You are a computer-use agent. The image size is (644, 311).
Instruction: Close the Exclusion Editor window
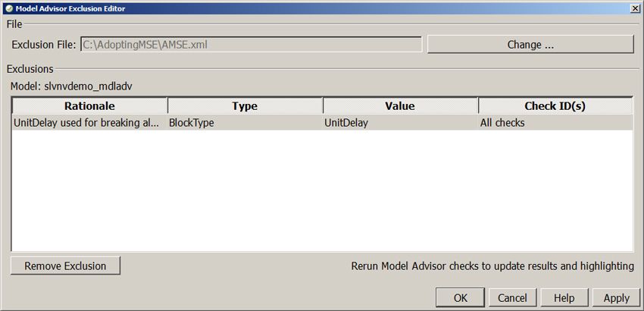pos(633,8)
